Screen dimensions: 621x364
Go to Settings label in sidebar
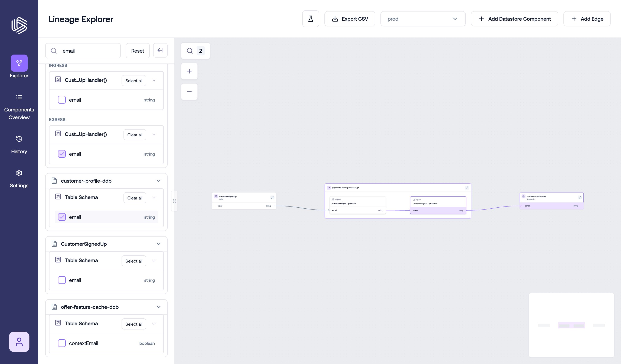coord(19,185)
